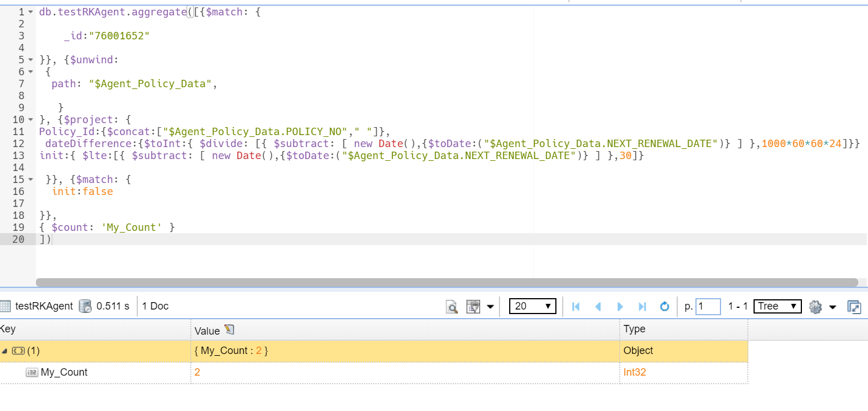Open the Tree view mode dropdown
868x411 pixels.
point(777,306)
